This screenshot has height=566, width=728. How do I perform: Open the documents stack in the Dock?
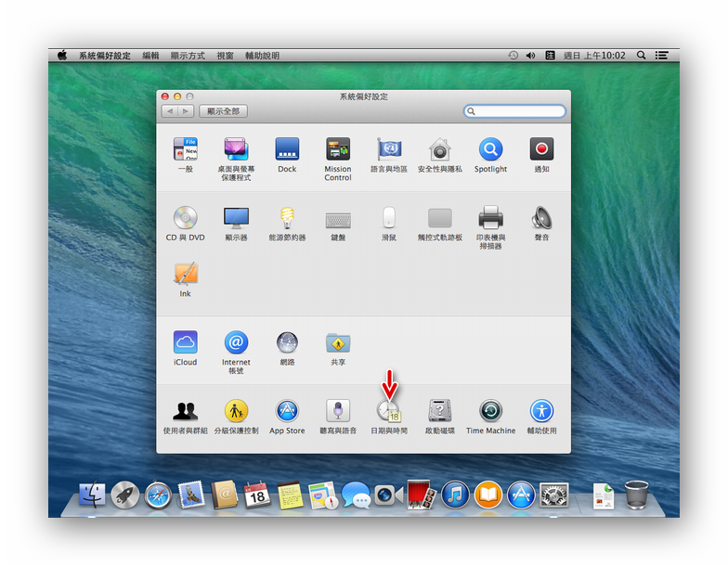604,495
